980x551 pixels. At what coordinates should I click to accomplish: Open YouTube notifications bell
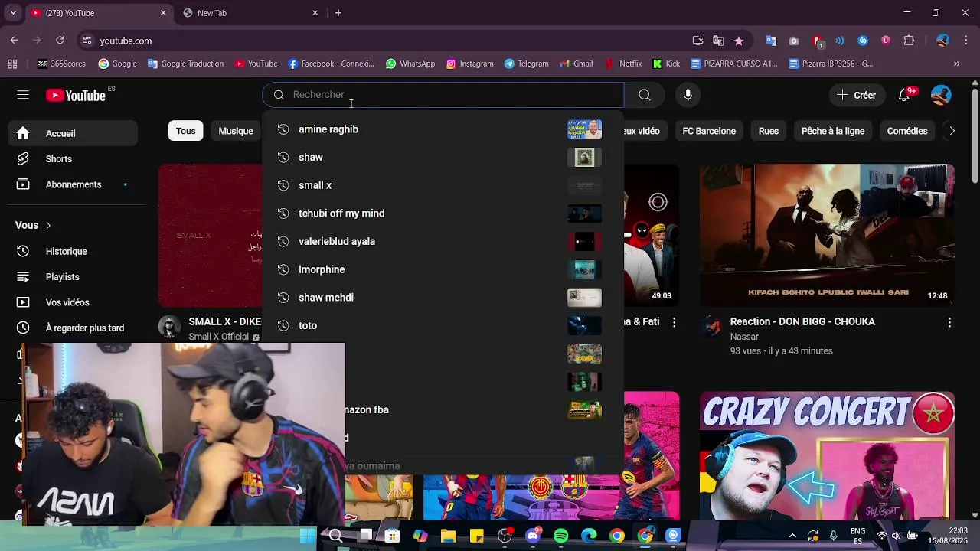click(904, 95)
